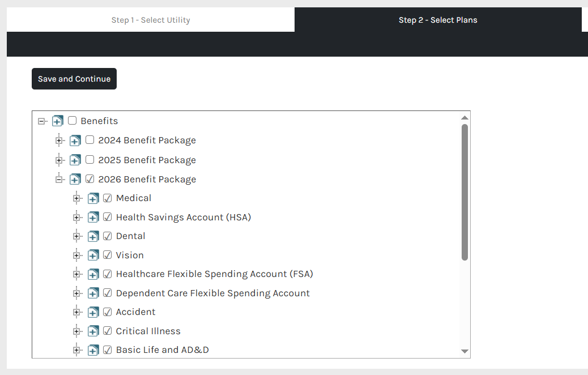
Task: Click the plan icon beside Accident
Action: [x=93, y=312]
